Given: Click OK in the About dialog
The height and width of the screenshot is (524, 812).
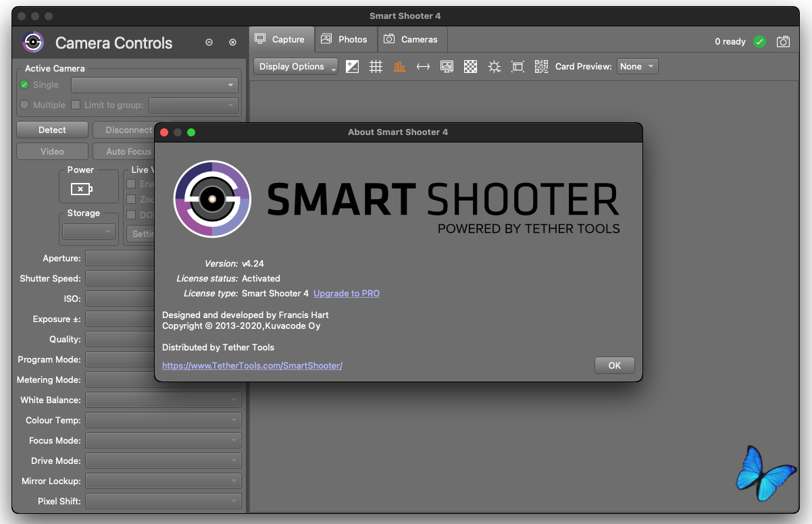Looking at the screenshot, I should [614, 365].
